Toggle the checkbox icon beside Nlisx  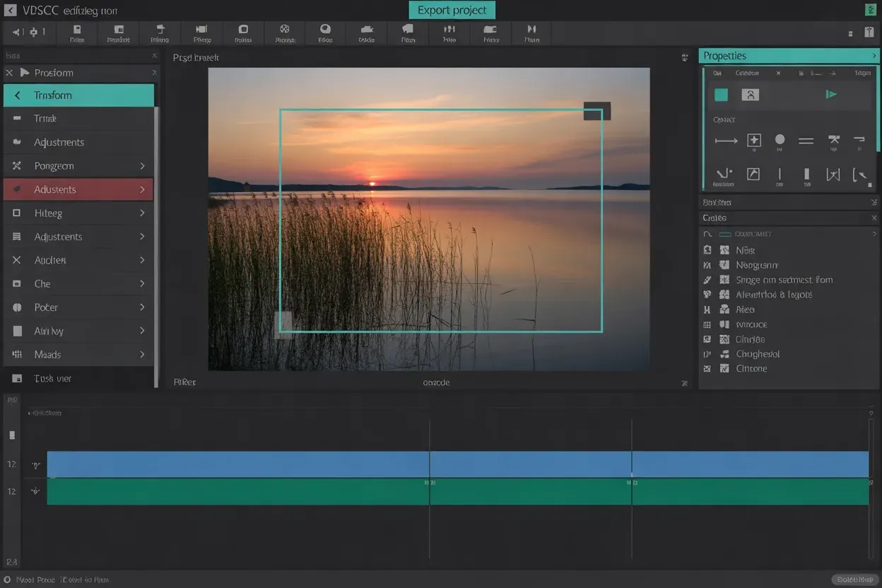[724, 250]
